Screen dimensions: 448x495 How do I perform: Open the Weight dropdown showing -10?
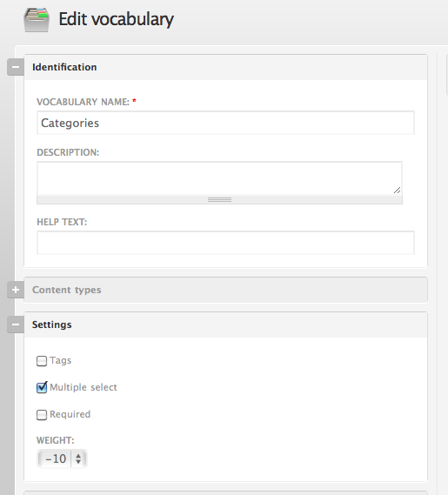[62, 458]
